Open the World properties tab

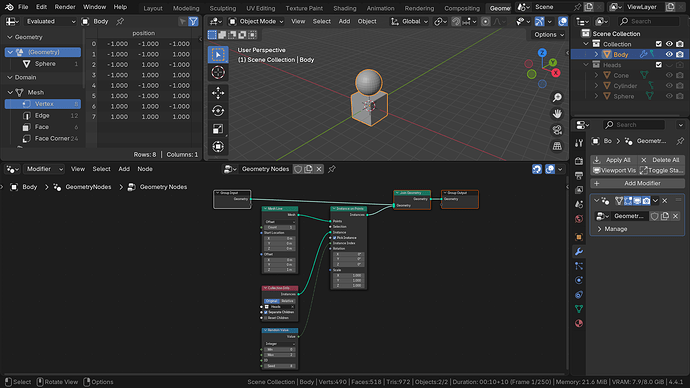pos(579,219)
